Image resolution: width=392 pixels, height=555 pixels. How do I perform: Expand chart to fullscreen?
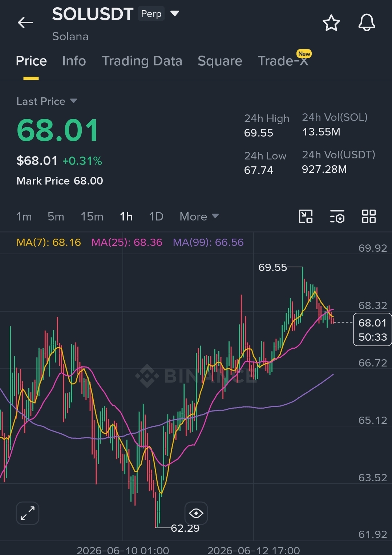[28, 513]
